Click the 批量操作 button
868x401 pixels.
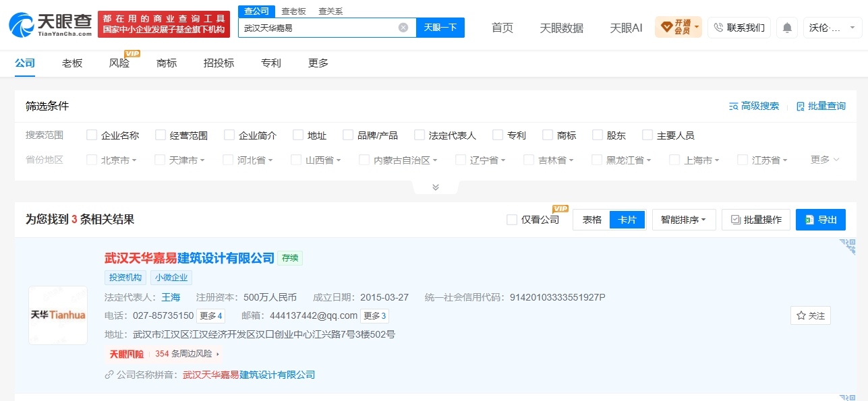coord(756,220)
